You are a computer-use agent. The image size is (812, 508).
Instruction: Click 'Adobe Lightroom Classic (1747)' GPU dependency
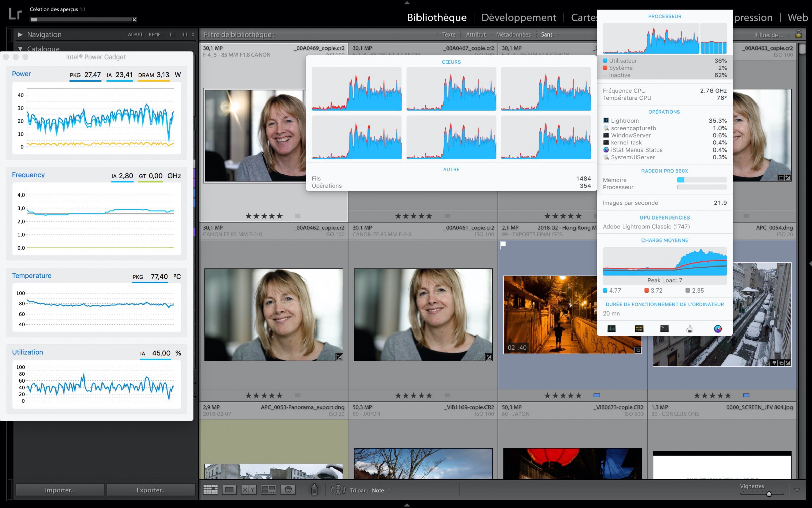[646, 227]
